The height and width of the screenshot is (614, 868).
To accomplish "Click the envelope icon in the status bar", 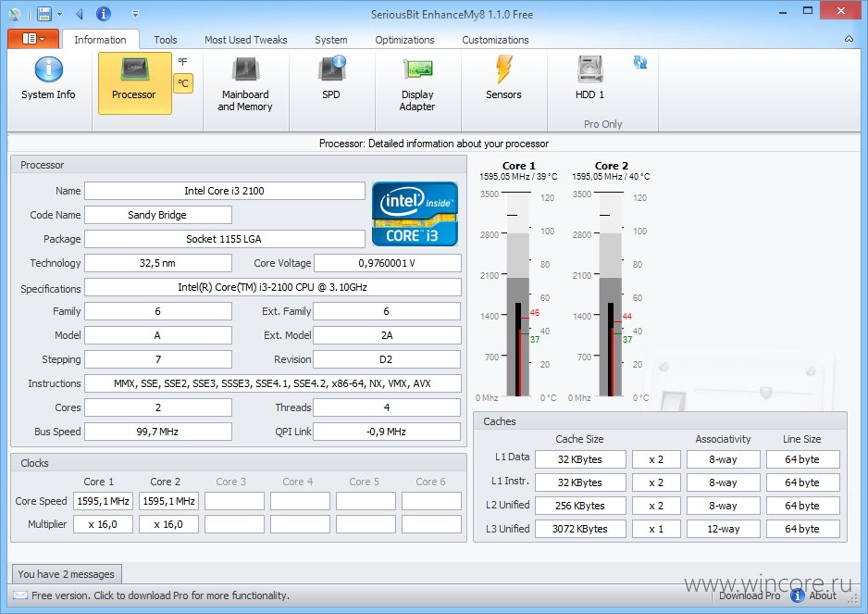I will (x=20, y=595).
